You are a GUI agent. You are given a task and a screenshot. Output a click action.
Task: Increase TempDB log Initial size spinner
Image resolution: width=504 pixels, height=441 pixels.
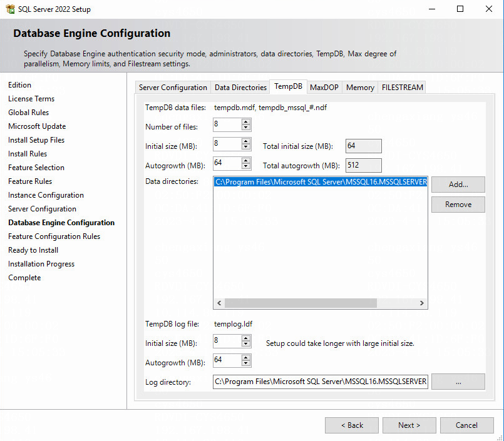[246, 338]
